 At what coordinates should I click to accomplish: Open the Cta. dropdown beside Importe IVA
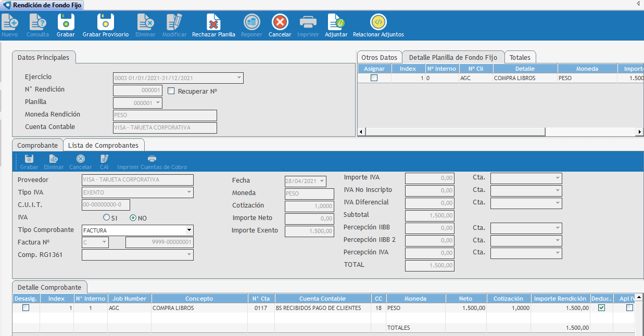click(558, 178)
